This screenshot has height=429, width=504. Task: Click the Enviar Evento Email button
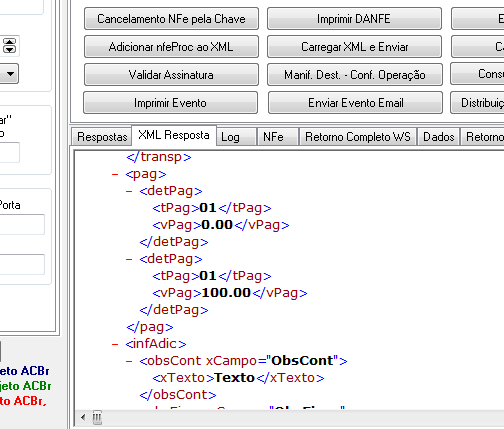pyautogui.click(x=355, y=103)
